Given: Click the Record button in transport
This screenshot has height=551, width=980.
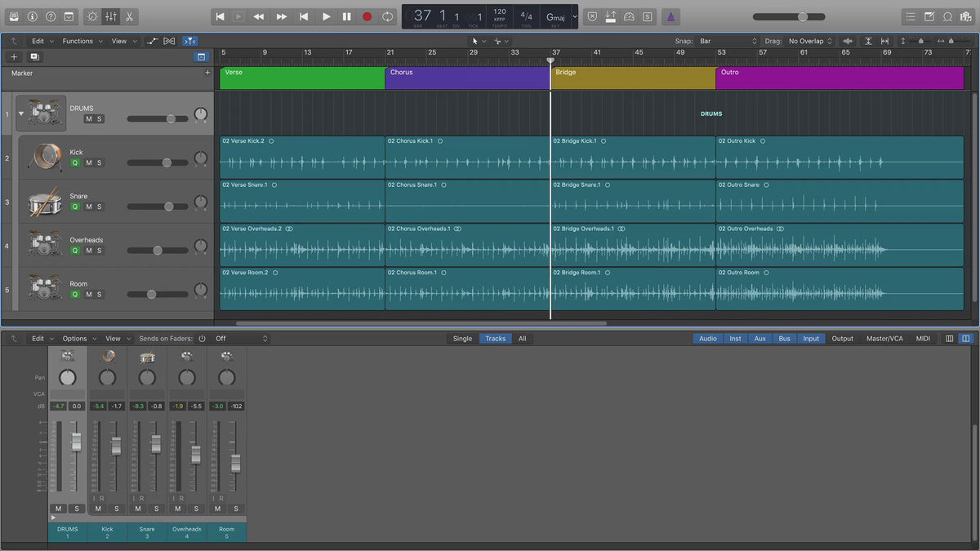Looking at the screenshot, I should point(367,16).
